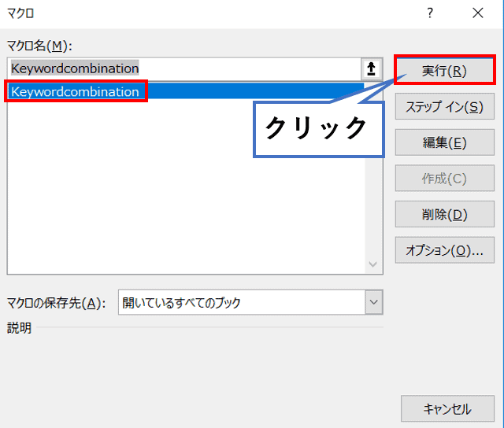Open the macro with 編集(E) button
504x428 pixels.
click(x=444, y=142)
